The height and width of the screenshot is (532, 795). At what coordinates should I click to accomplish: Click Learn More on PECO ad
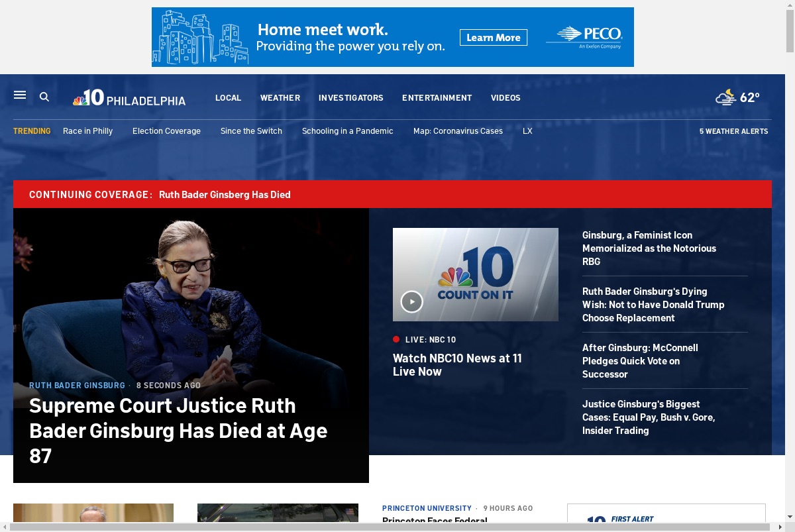(x=494, y=38)
